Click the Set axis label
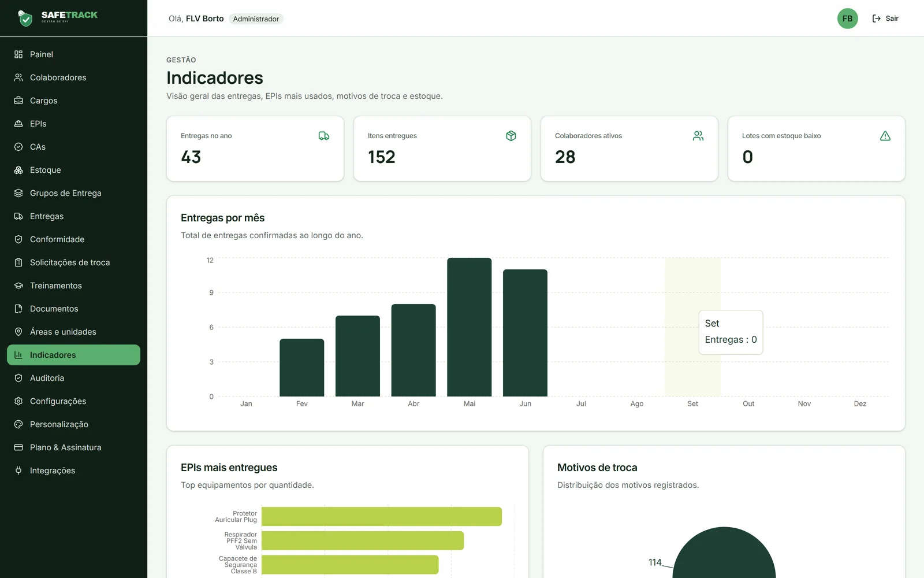Viewport: 924px width, 578px height. click(x=692, y=404)
